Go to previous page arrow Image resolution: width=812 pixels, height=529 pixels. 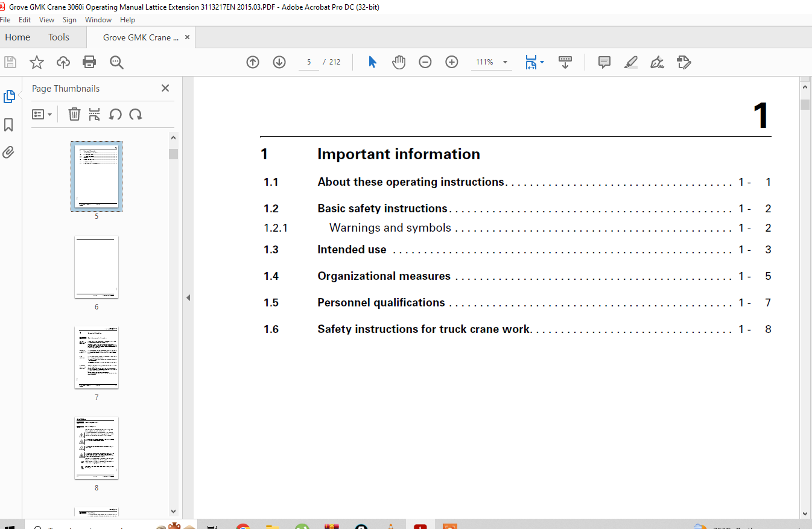point(253,62)
